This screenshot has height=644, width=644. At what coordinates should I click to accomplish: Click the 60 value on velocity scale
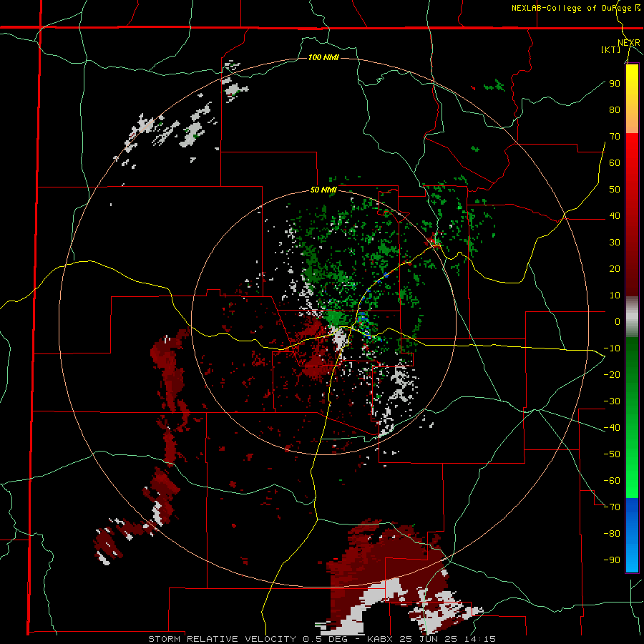tap(615, 162)
